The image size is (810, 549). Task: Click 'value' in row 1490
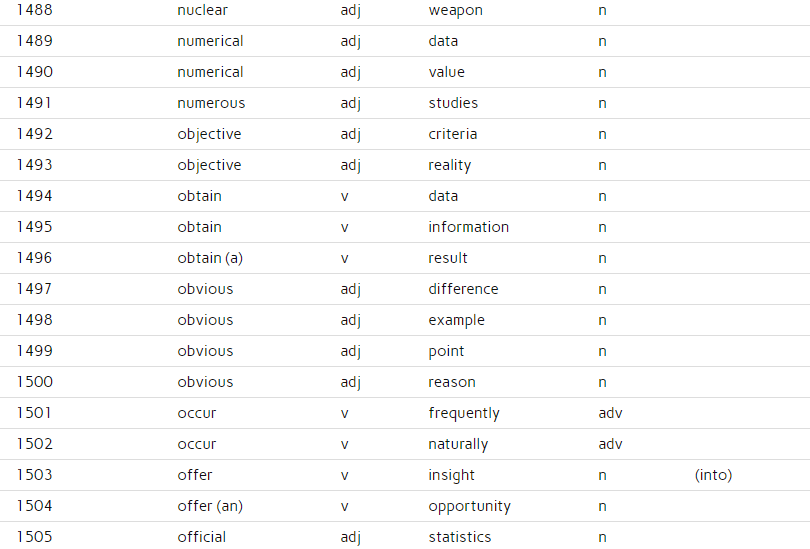pyautogui.click(x=446, y=72)
